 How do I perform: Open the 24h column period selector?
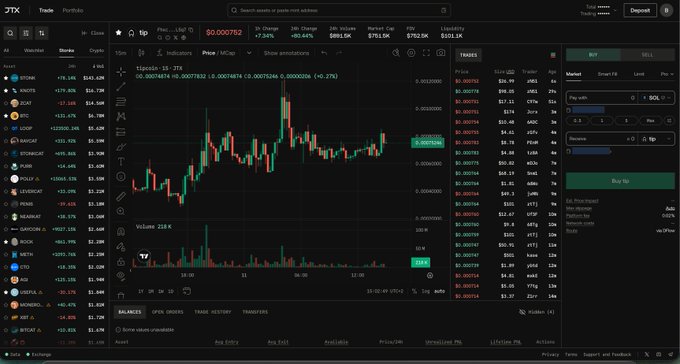click(x=72, y=66)
